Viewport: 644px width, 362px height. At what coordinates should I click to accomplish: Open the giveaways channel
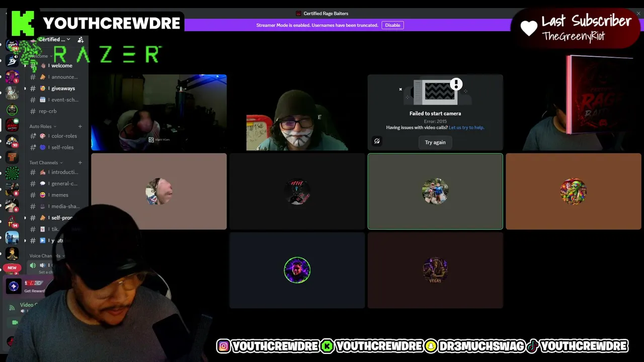(57, 88)
